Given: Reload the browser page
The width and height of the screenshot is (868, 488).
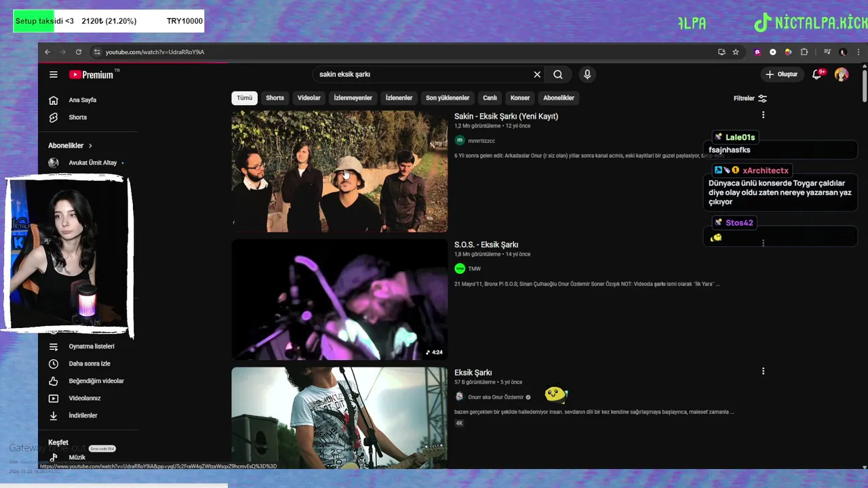Looking at the screenshot, I should [79, 52].
